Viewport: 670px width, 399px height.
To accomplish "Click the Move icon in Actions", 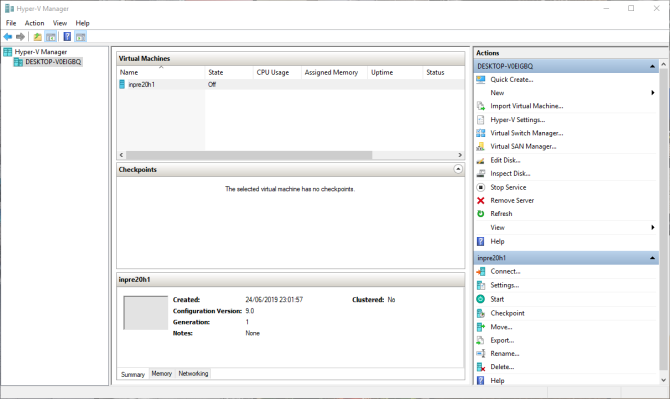I will 481,327.
